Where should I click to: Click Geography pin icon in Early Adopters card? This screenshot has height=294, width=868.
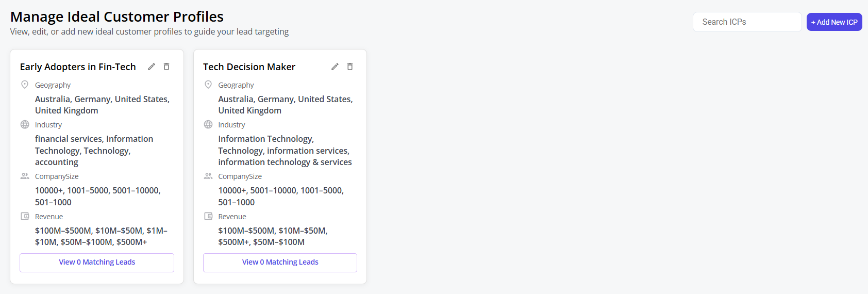click(25, 85)
